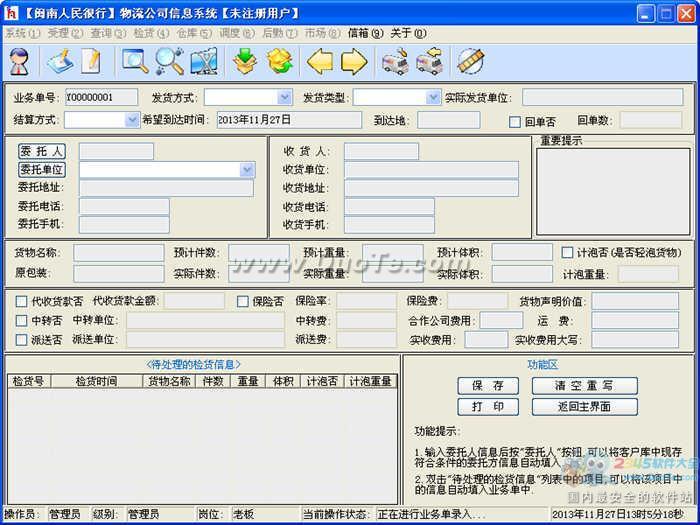Expand the 发货类型 dropdown
Screen dimensions: 700x525
[433, 97]
